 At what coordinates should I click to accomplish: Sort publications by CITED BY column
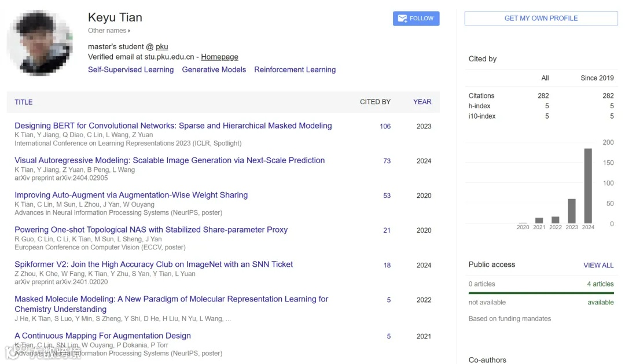(x=375, y=102)
